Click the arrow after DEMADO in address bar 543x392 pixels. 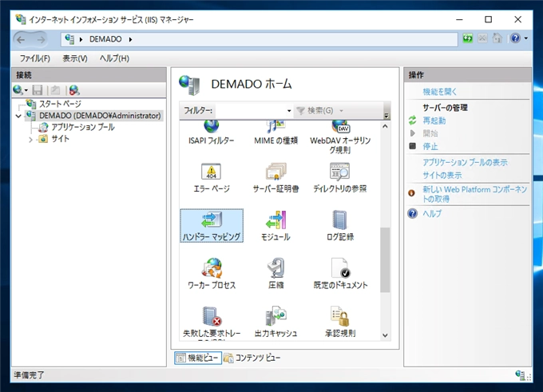click(130, 39)
